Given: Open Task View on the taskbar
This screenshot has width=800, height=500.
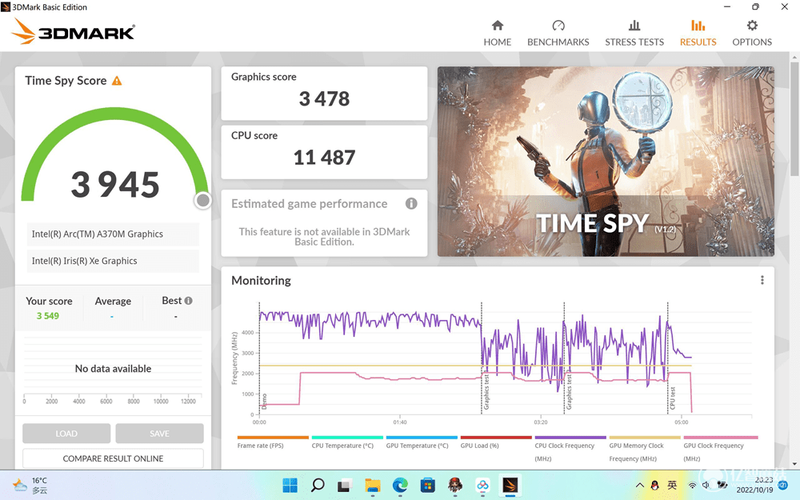Looking at the screenshot, I should click(344, 485).
